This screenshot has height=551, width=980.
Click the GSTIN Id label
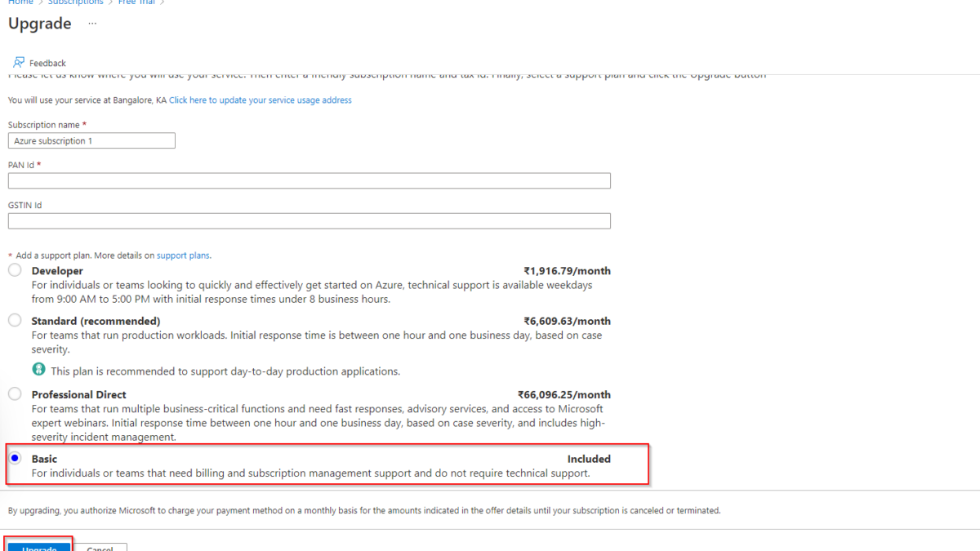[x=24, y=205]
